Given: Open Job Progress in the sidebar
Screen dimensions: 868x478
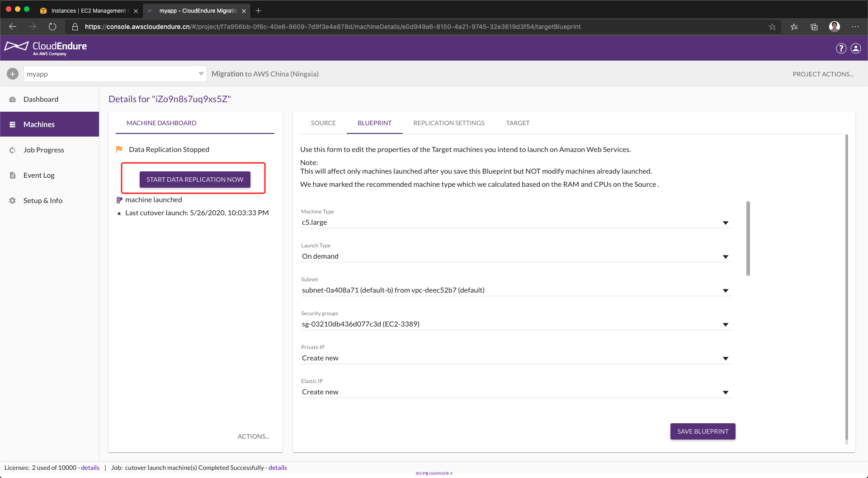Looking at the screenshot, I should pyautogui.click(x=43, y=150).
